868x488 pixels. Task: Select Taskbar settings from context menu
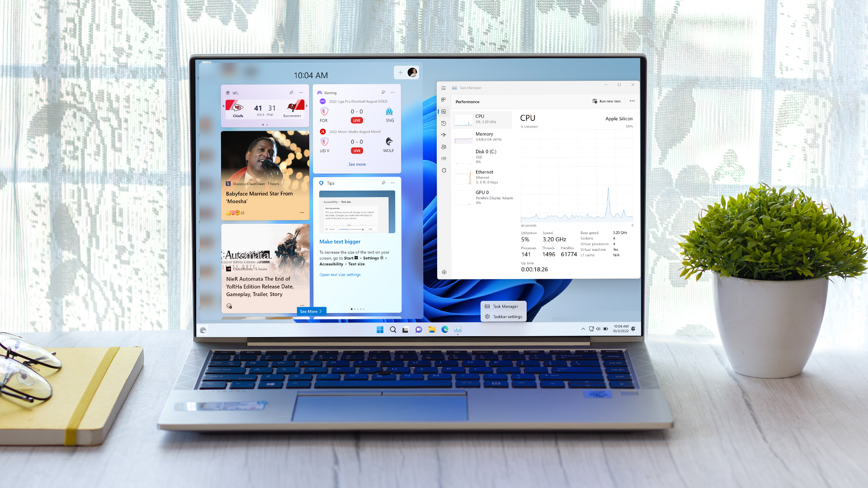[x=505, y=316]
